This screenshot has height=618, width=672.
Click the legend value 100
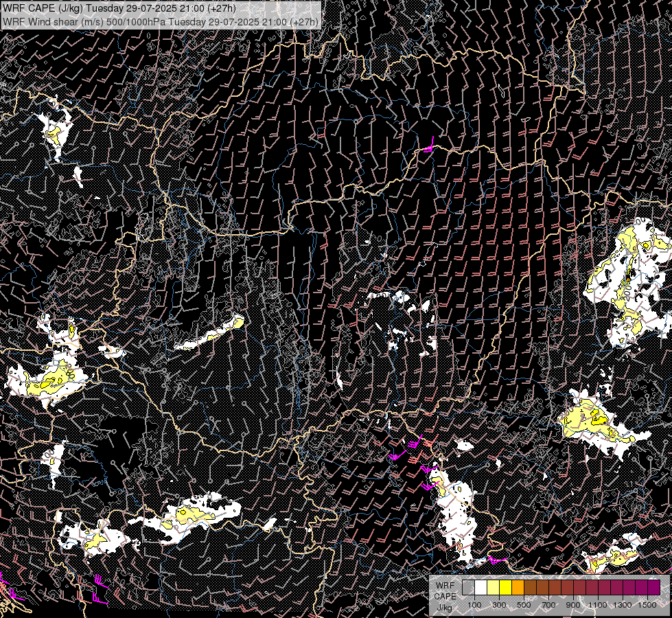coord(474,605)
